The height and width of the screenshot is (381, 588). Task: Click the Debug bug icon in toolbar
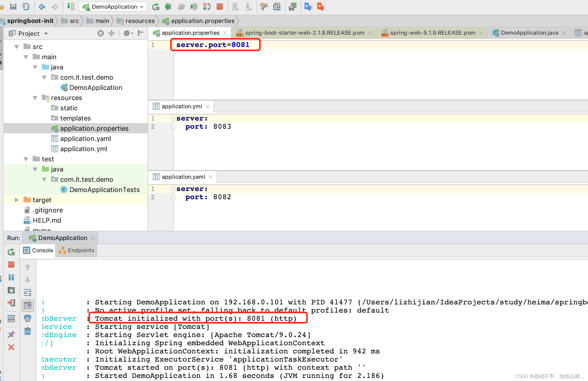pos(168,7)
